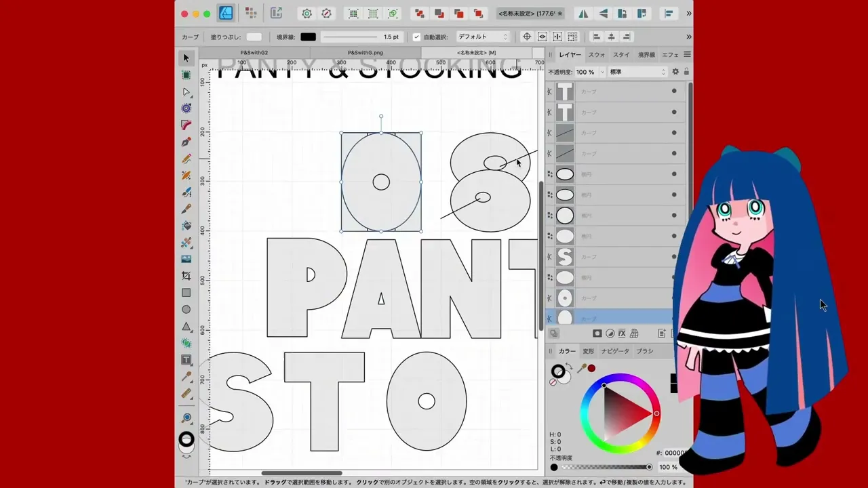Toggle the layer lock icon
Image resolution: width=868 pixels, height=488 pixels.
tap(686, 72)
